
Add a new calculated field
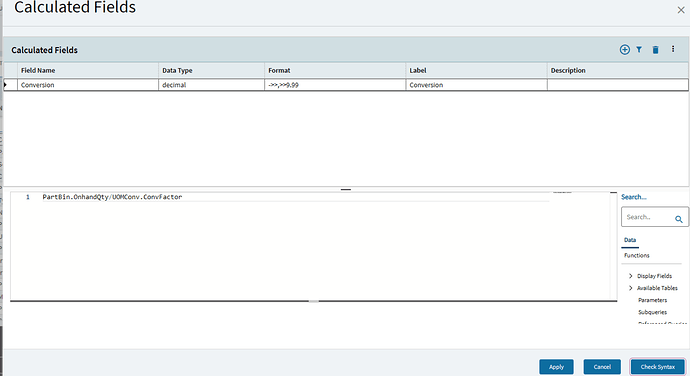click(624, 50)
